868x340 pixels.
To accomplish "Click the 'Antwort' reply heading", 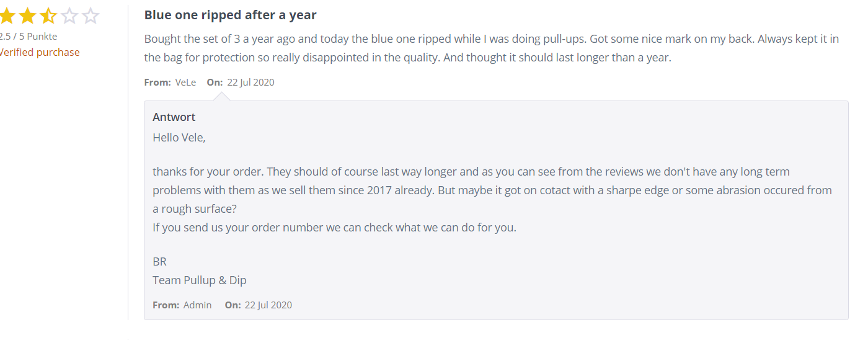I will (174, 117).
